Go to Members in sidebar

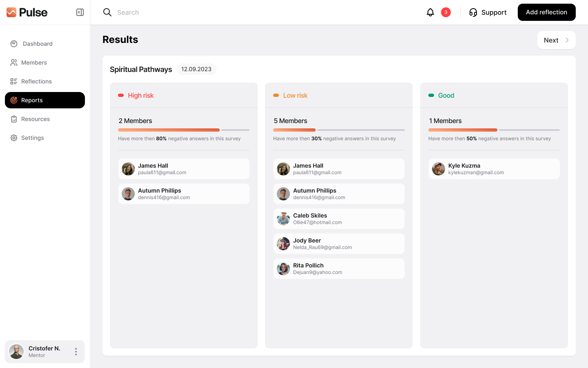tap(34, 63)
